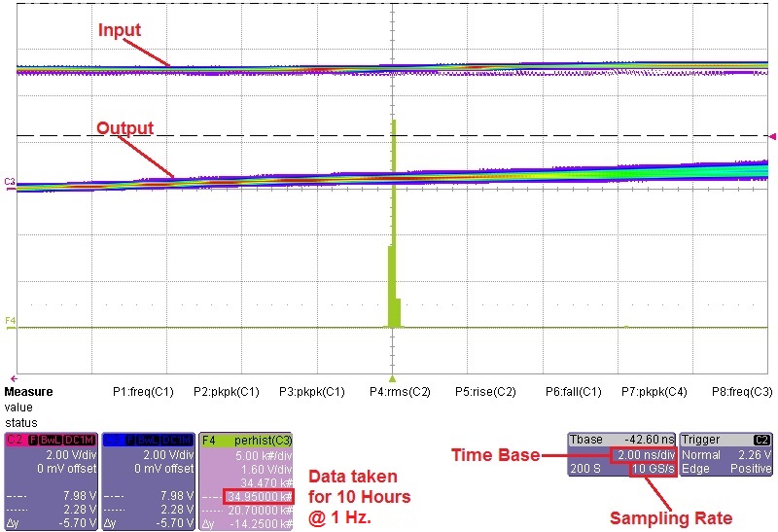Click the 2.28 V cursor value in C2 box

click(x=80, y=510)
